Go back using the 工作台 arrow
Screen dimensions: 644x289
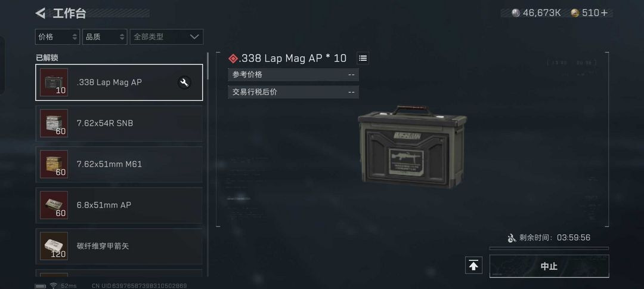tap(41, 13)
